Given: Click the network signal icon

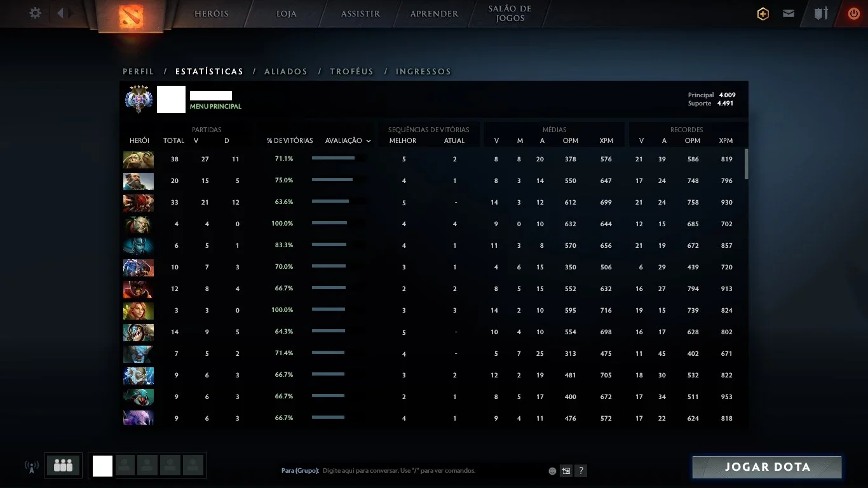Looking at the screenshot, I should click(31, 466).
